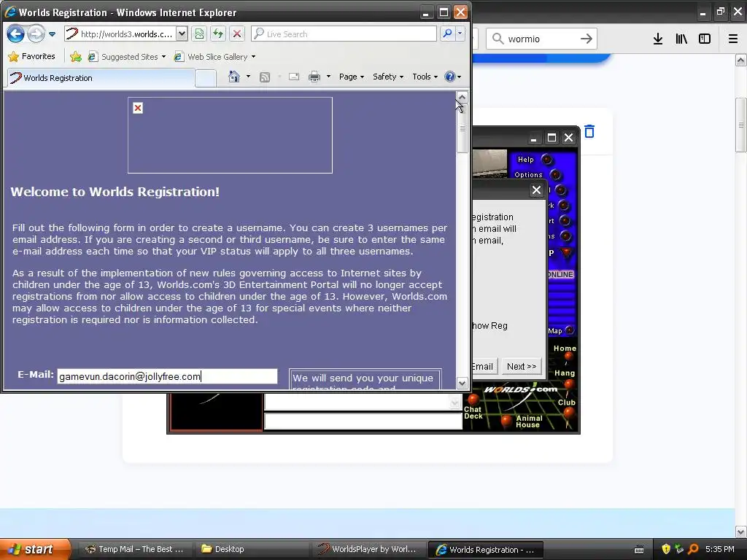Click the Firefox page scrollbar down arrow
The image size is (747, 560).
click(741, 531)
